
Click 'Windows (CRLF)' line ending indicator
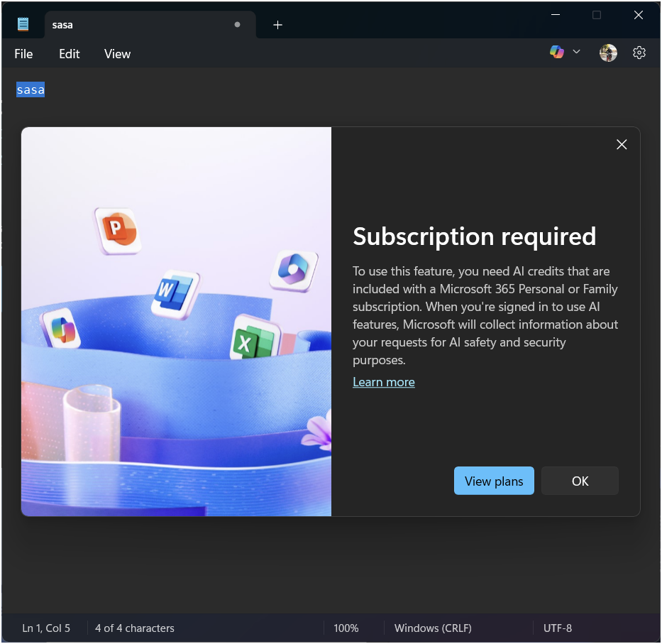point(433,628)
